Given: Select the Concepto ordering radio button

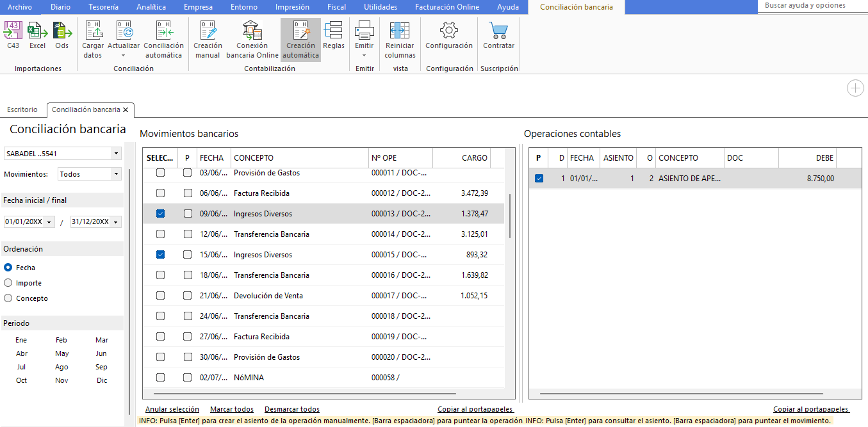Looking at the screenshot, I should pos(8,298).
